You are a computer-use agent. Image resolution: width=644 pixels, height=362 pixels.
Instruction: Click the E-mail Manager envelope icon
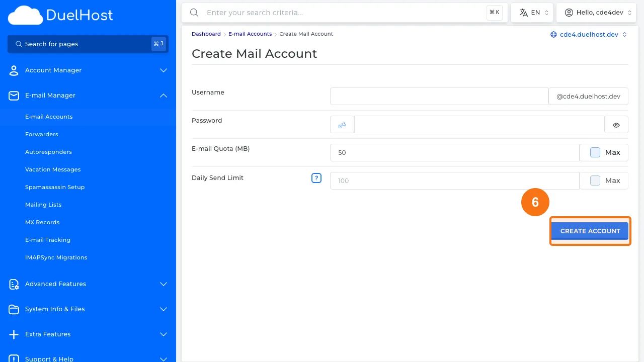[14, 96]
